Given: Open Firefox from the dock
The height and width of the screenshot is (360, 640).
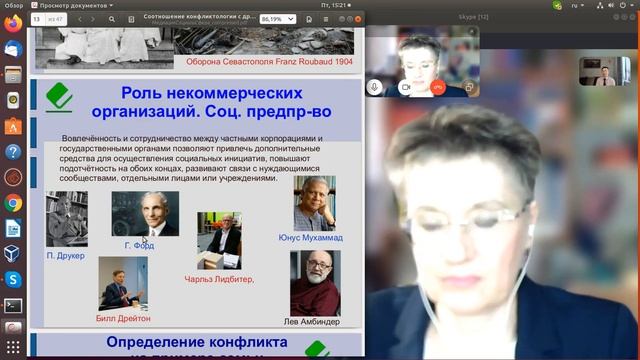Looking at the screenshot, I should (13, 23).
